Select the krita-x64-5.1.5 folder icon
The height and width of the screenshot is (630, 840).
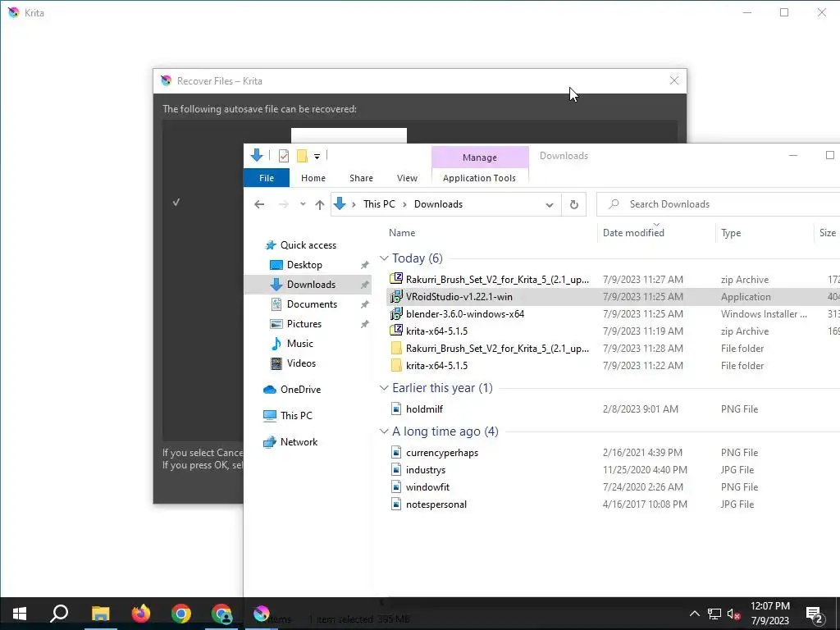pos(396,365)
